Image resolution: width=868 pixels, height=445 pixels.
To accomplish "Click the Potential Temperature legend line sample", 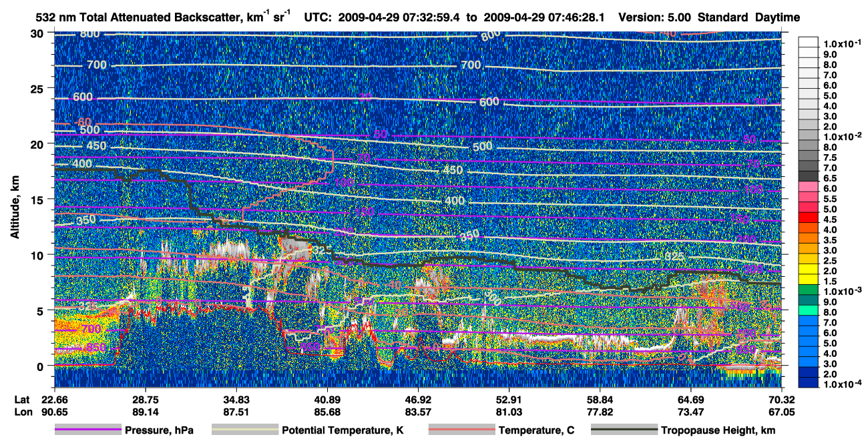I will (244, 430).
